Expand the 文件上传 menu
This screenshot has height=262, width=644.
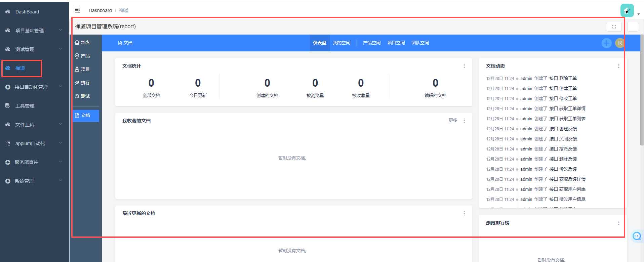[35, 125]
